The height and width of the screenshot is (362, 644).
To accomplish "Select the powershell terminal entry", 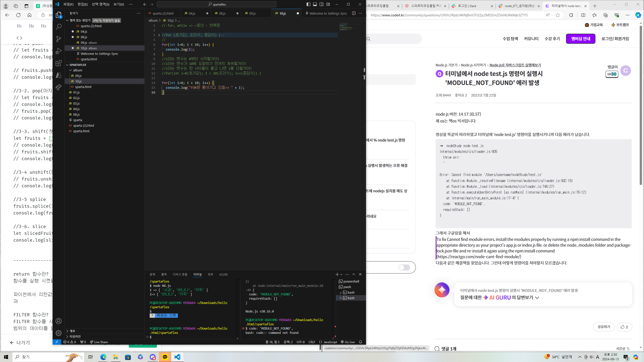I will click(x=351, y=281).
